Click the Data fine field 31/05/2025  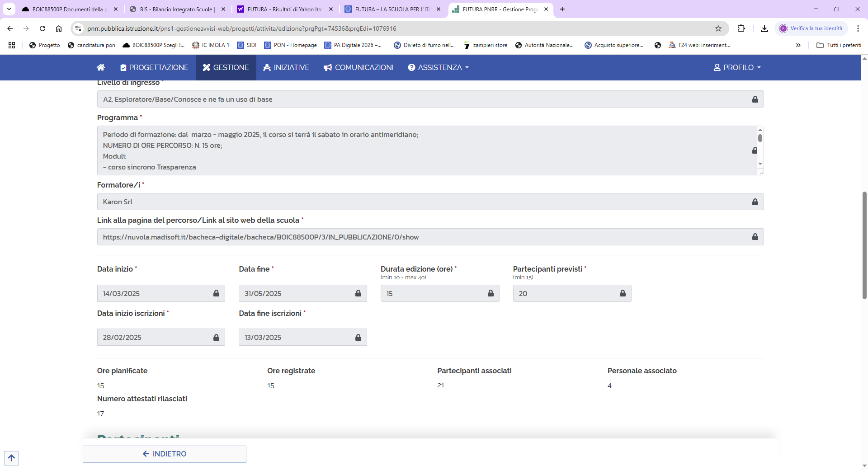click(303, 293)
